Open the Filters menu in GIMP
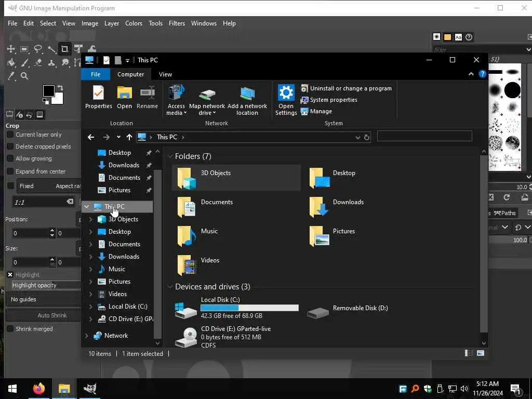This screenshot has width=532, height=399. pyautogui.click(x=177, y=23)
